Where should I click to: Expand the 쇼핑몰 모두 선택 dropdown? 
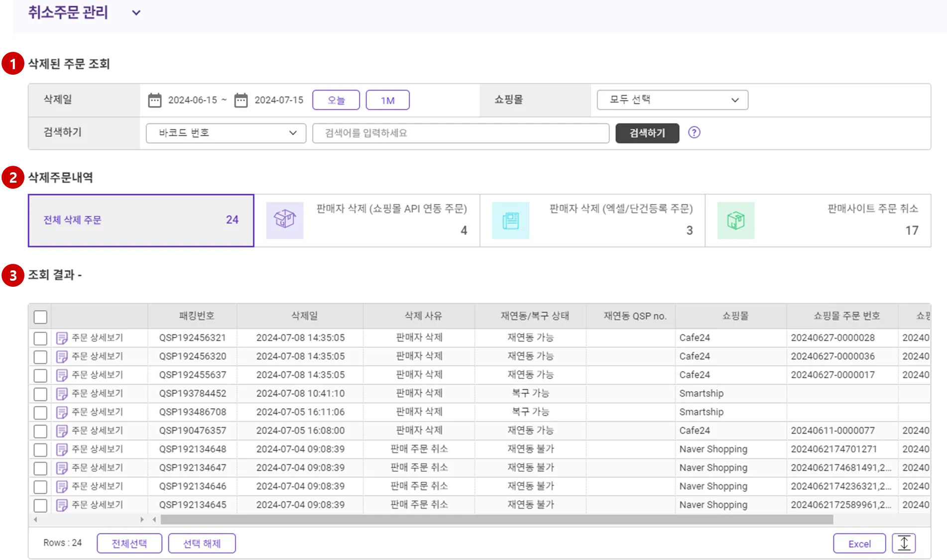click(672, 100)
